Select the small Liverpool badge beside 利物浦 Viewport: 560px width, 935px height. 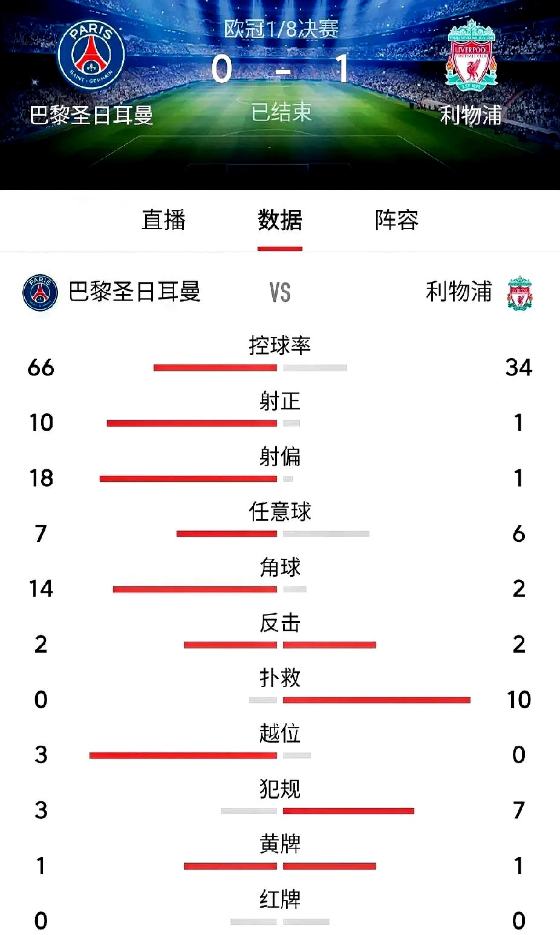click(520, 292)
